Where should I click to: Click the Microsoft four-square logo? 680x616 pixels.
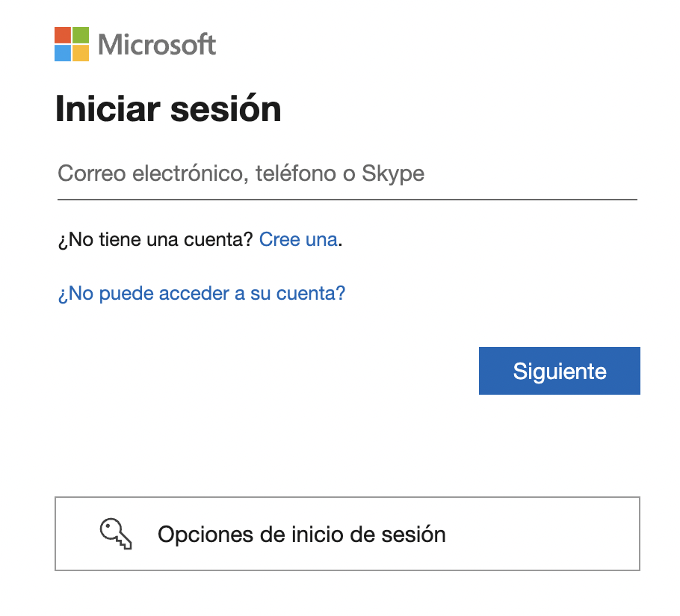coord(72,44)
